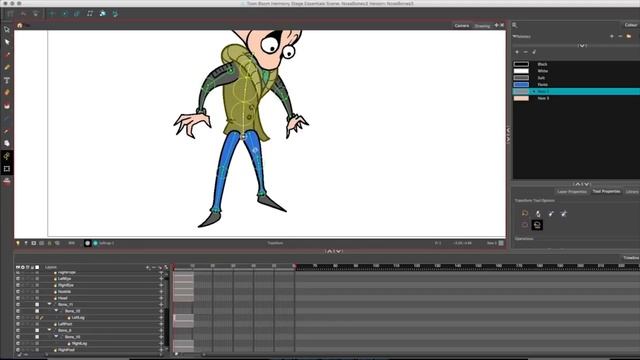640x360 pixels.
Task: Select the square reposition frames tool
Action: [7, 169]
